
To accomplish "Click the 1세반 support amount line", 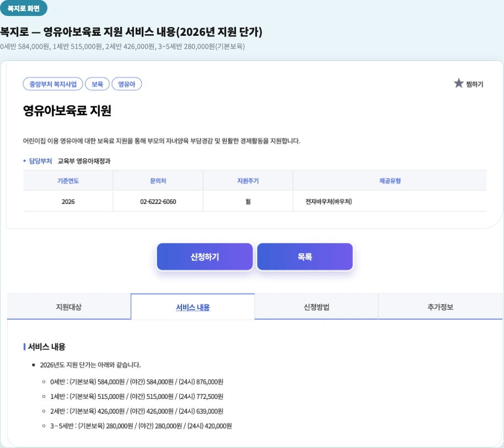I will click(x=137, y=397).
